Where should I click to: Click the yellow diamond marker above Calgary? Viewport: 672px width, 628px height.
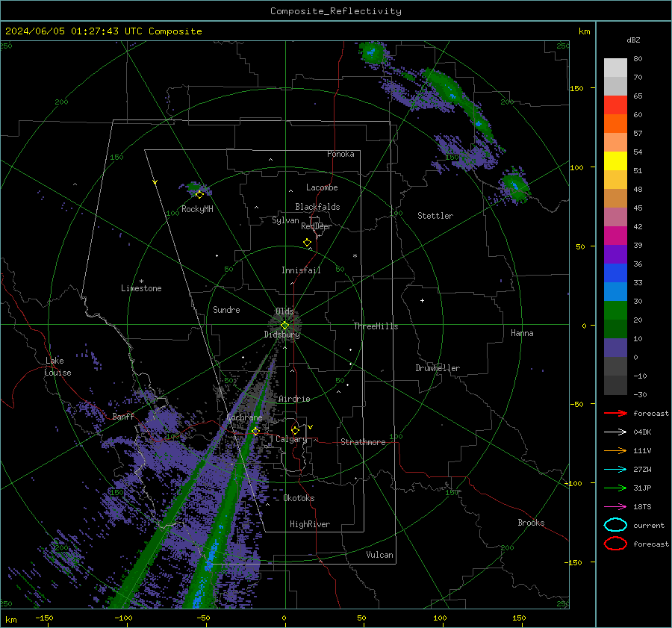pos(295,430)
